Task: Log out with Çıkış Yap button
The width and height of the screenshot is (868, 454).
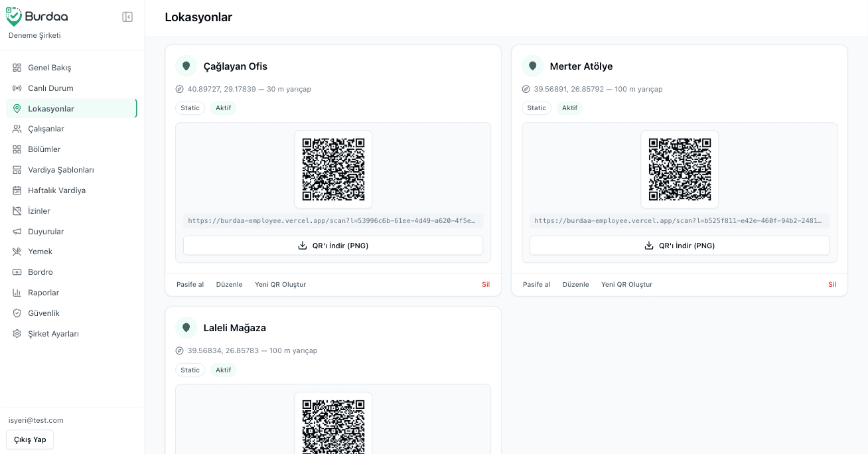Action: click(30, 439)
